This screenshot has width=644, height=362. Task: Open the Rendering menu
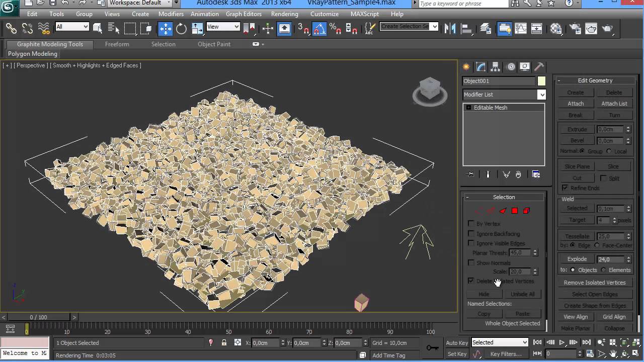[284, 14]
